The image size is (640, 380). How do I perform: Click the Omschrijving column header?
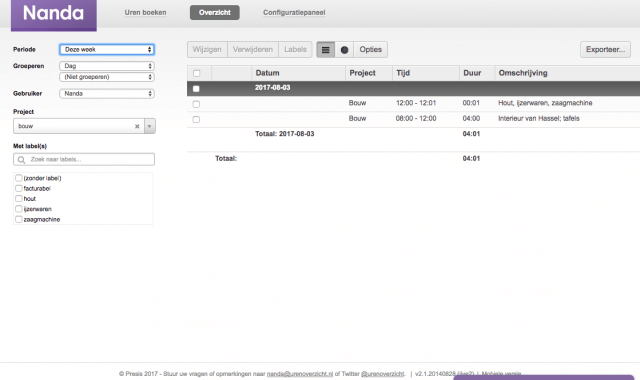(523, 73)
